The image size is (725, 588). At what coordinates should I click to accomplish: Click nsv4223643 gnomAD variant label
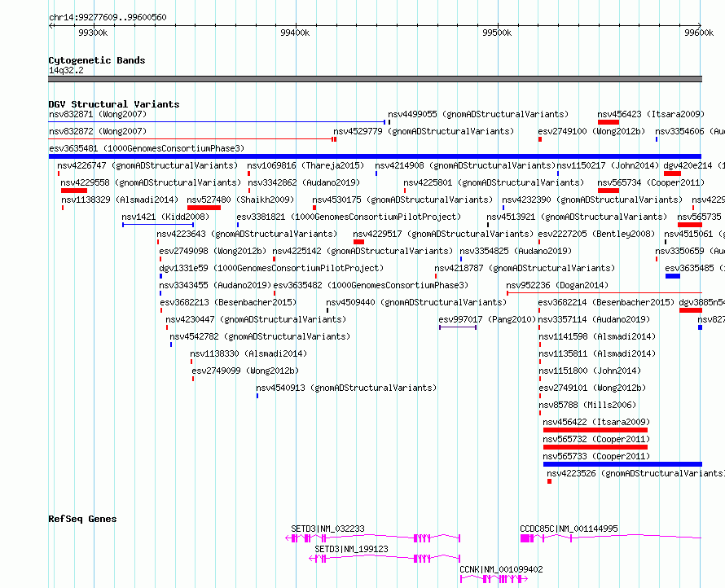(x=247, y=234)
